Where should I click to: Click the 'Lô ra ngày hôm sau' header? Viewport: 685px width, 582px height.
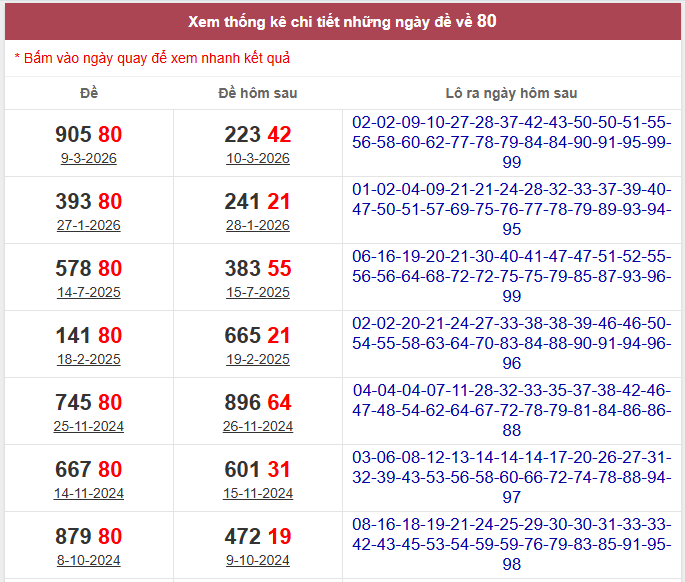(511, 93)
